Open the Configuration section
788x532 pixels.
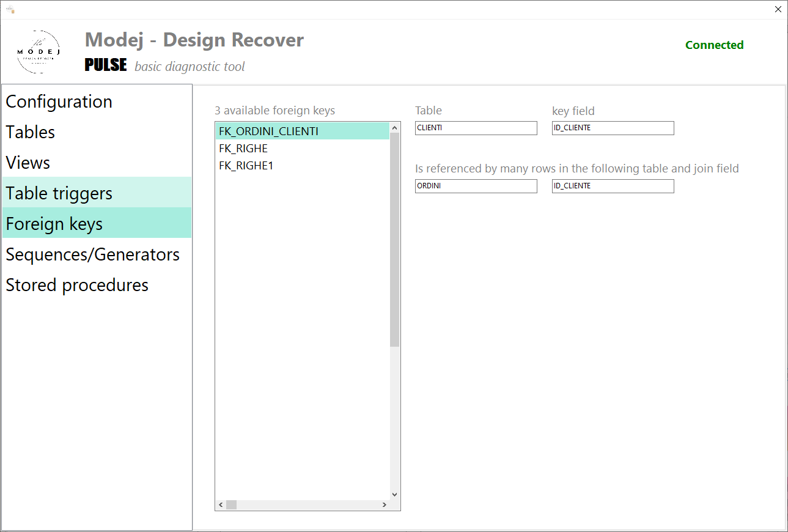pos(97,102)
